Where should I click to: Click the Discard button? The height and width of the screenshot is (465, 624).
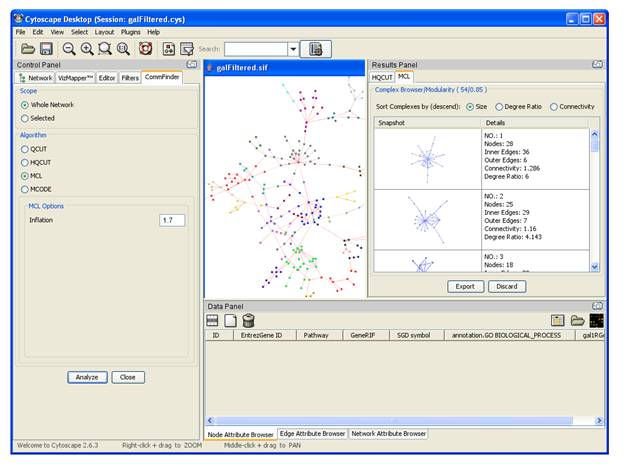tap(507, 287)
